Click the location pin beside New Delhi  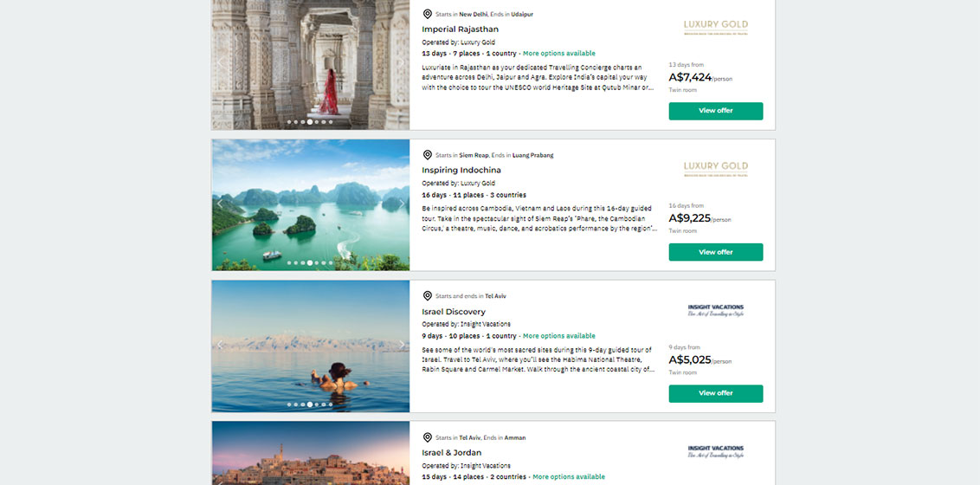[427, 14]
